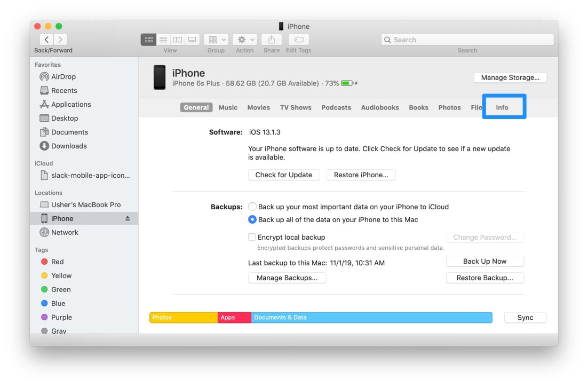The height and width of the screenshot is (386, 588).
Task: Click the green full-screen window button
Action: click(x=59, y=26)
